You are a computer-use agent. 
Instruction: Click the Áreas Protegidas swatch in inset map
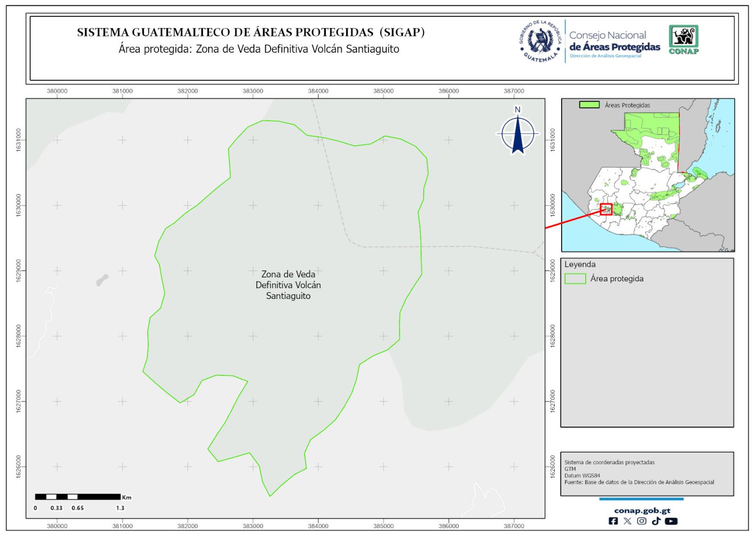(x=589, y=105)
